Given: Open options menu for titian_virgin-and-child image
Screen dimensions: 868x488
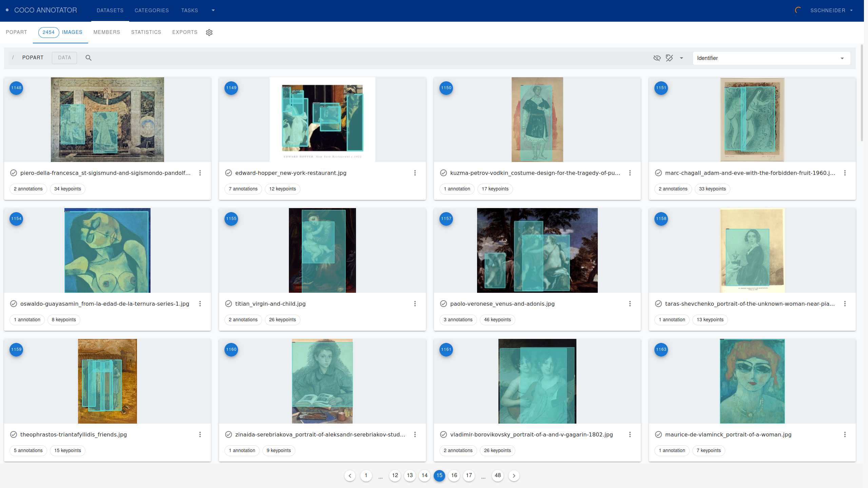Looking at the screenshot, I should pos(415,304).
